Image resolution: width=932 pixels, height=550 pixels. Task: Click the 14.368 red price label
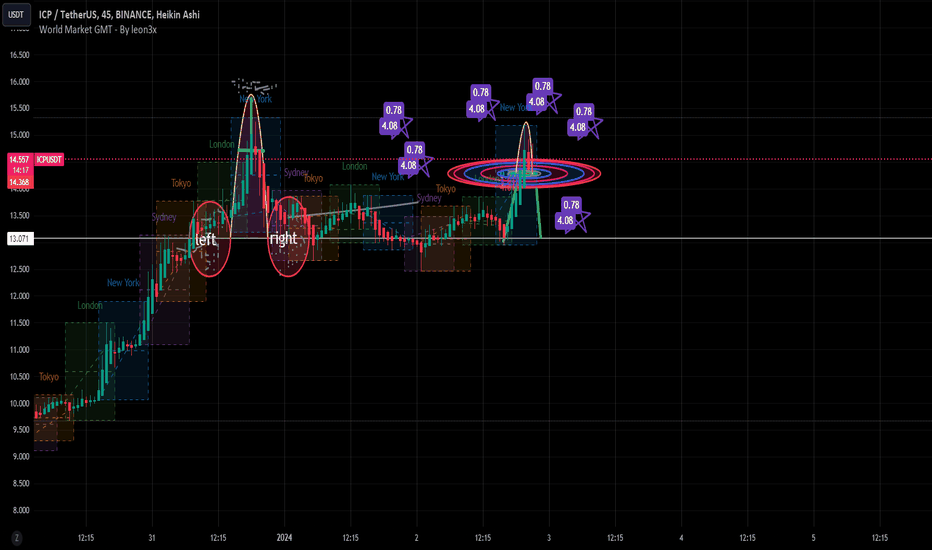coord(19,183)
